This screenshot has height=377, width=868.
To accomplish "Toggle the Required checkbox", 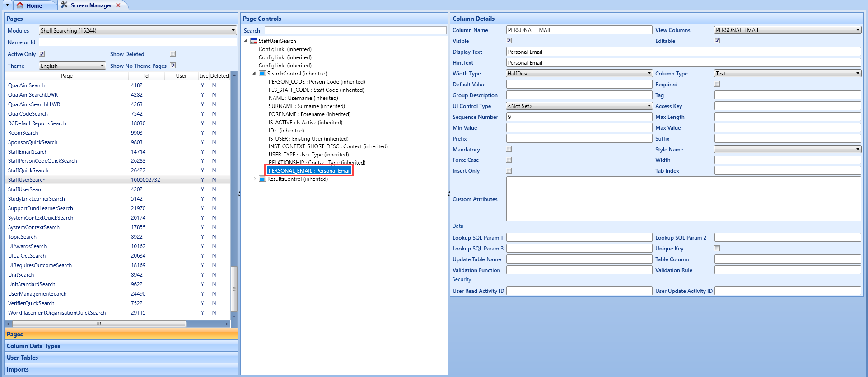I will (717, 84).
